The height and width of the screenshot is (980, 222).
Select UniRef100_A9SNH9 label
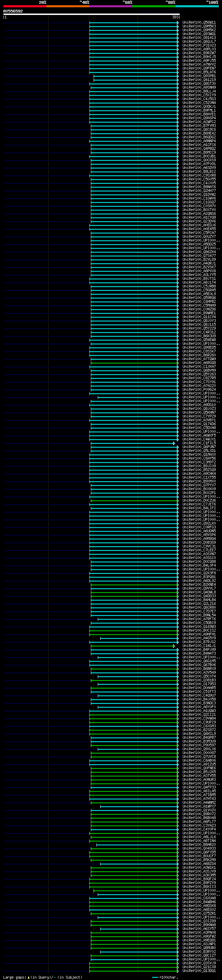pyautogui.click(x=199, y=88)
